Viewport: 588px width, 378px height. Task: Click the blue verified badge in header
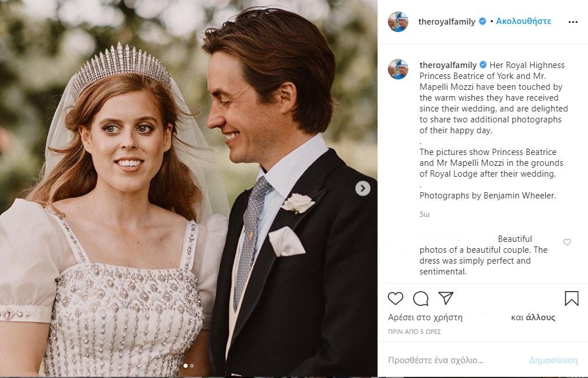pyautogui.click(x=482, y=22)
